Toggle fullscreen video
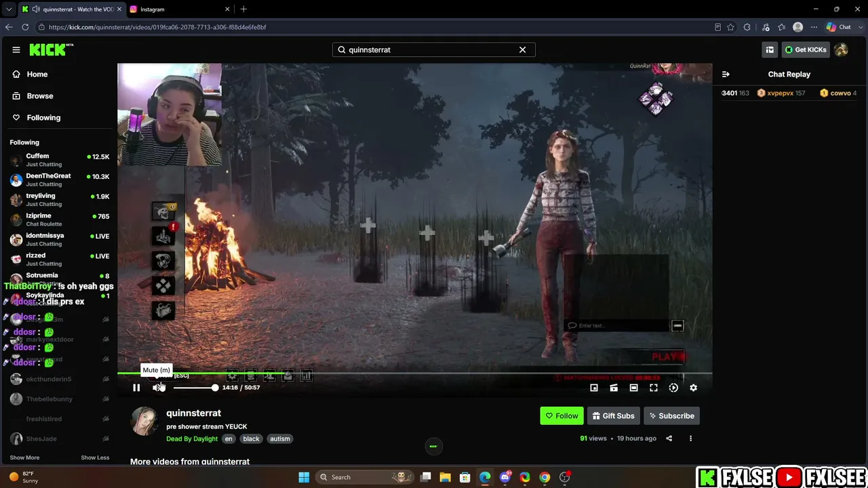Viewport: 868px width, 488px height. pyautogui.click(x=654, y=388)
